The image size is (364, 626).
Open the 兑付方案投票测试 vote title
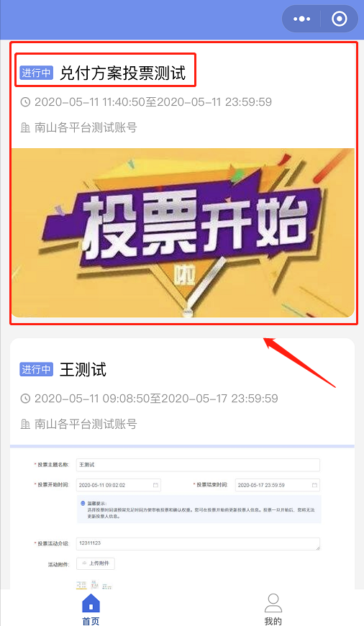(122, 73)
